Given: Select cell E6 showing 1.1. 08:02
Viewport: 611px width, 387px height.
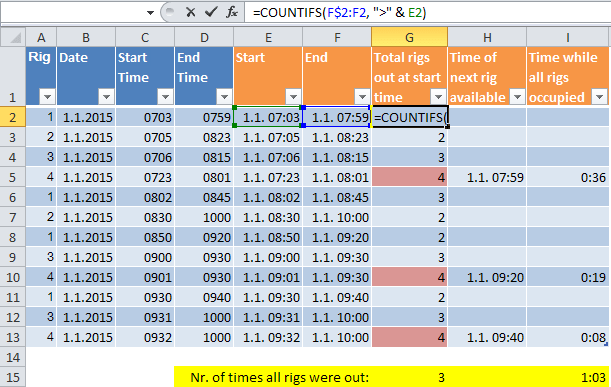Looking at the screenshot, I should (x=268, y=197).
